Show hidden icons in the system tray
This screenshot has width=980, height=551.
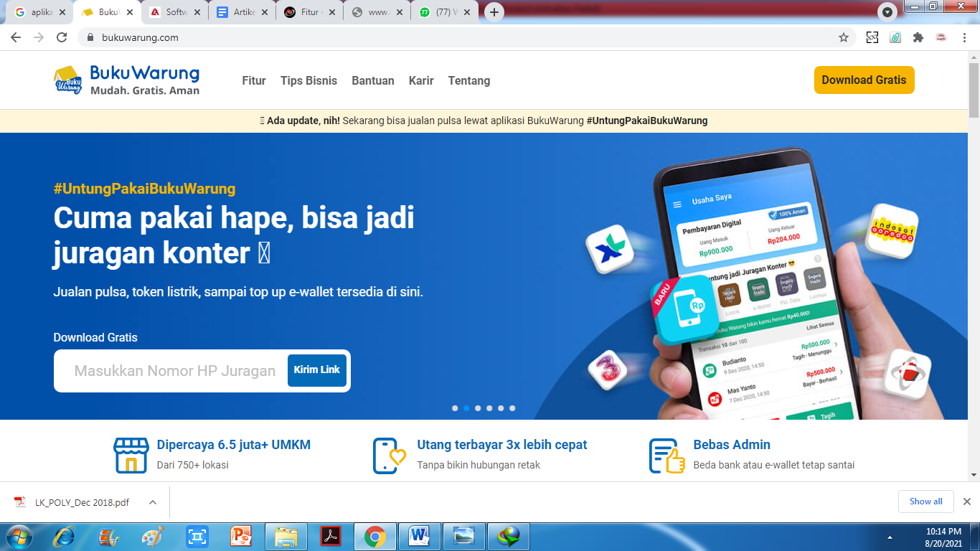click(x=890, y=537)
